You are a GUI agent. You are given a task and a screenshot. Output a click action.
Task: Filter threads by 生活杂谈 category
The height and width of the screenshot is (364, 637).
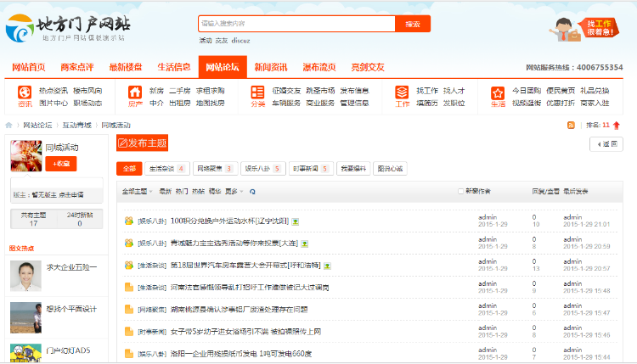tap(166, 168)
